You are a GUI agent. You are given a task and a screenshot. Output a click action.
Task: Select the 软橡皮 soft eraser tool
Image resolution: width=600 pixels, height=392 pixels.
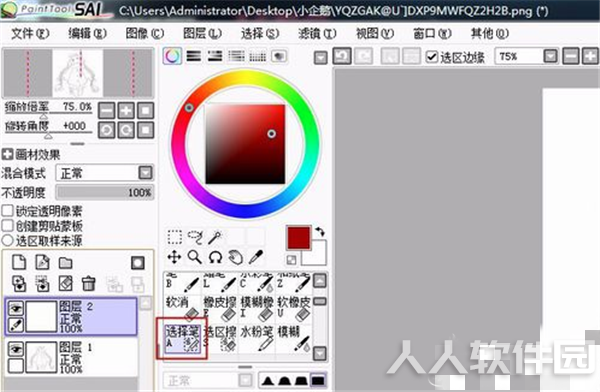pyautogui.click(x=293, y=309)
